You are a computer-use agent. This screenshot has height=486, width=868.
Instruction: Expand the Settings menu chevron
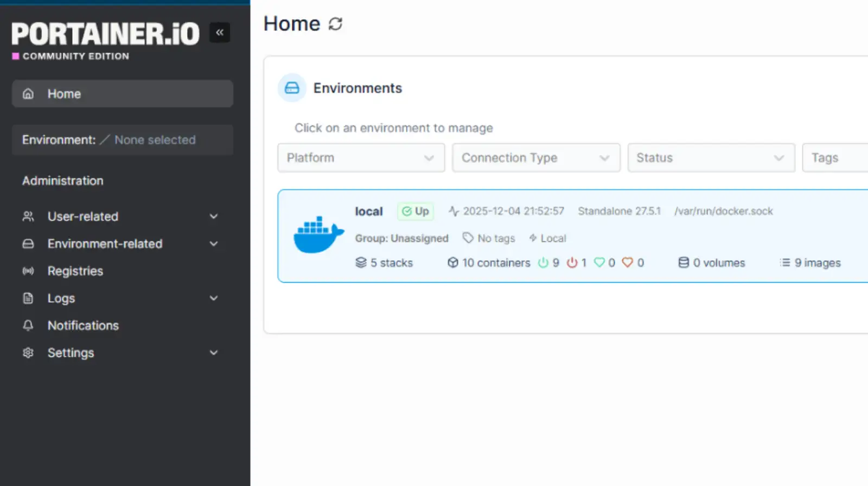[x=214, y=353]
